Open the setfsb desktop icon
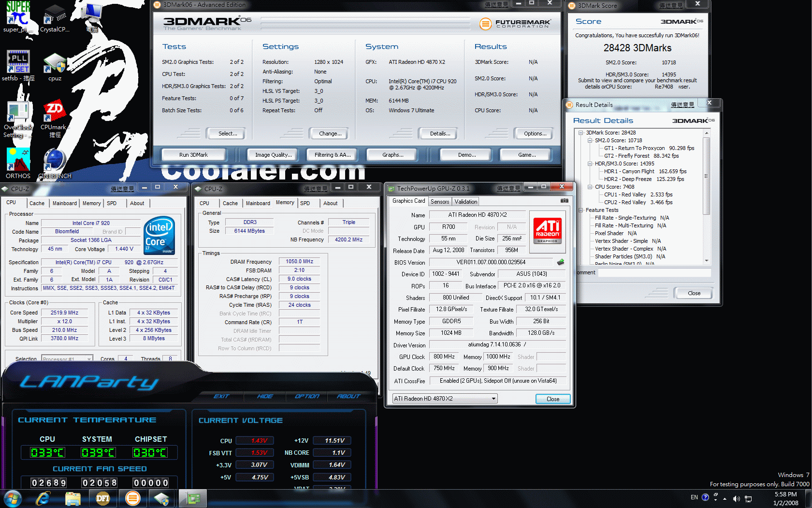The width and height of the screenshot is (812, 508). (x=18, y=65)
